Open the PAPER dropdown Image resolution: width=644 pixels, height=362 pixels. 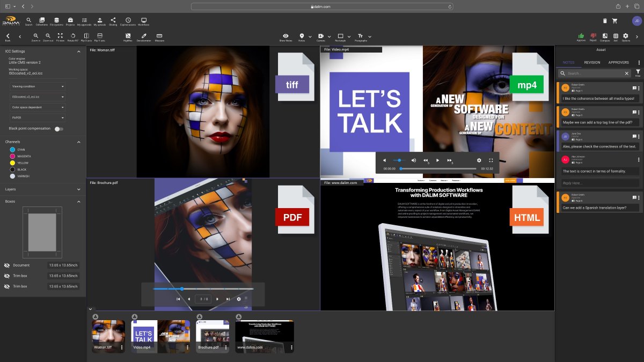tap(38, 117)
